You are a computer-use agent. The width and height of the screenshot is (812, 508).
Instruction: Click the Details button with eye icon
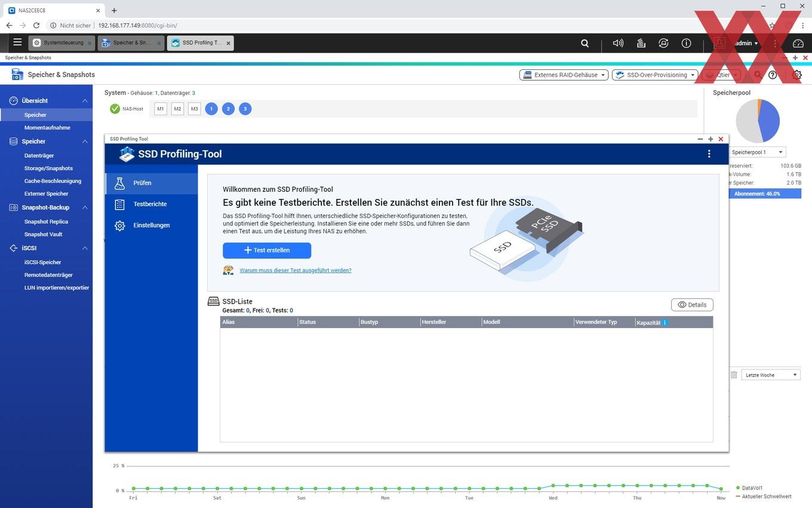click(x=692, y=305)
